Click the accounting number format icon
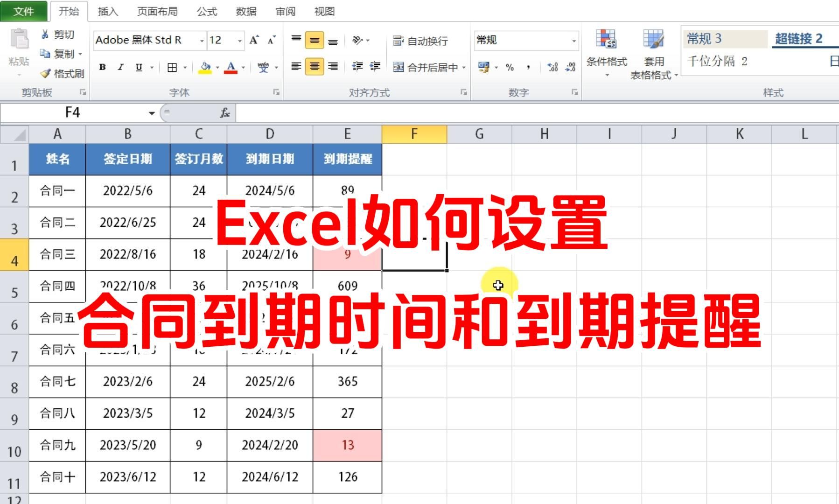The height and width of the screenshot is (504, 839). (484, 67)
